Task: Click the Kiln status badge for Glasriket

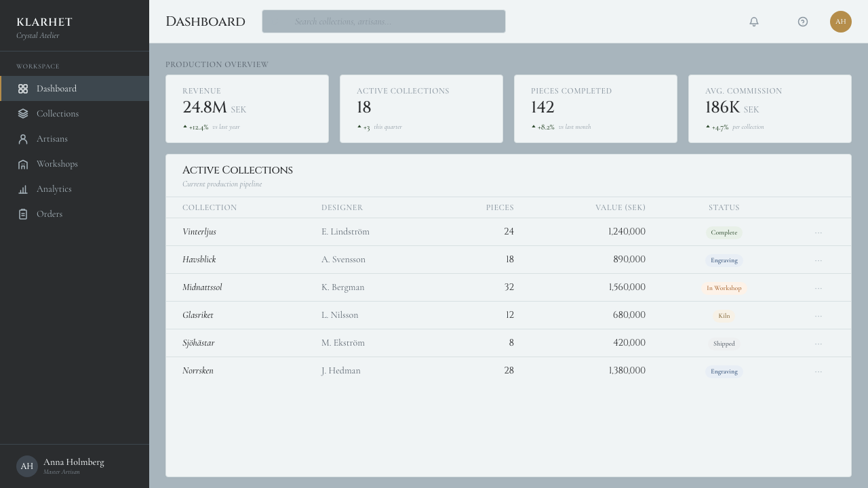Action: pyautogui.click(x=724, y=316)
